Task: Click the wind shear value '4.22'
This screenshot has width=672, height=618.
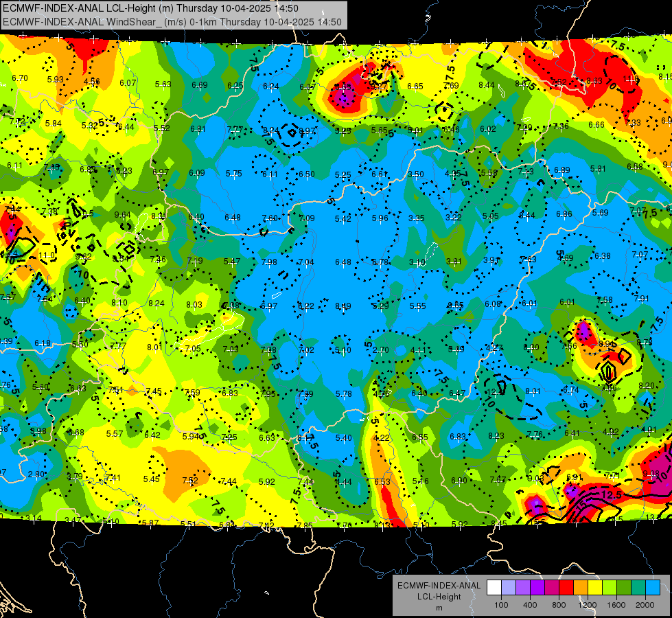Action: pos(382,438)
